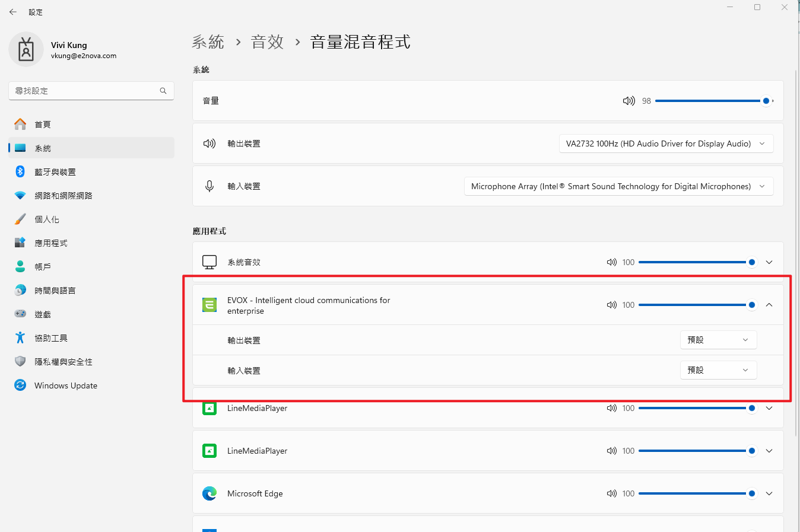Mute the second LineMediaPlayer speaker icon
Screen dimensions: 800x532
coord(611,451)
